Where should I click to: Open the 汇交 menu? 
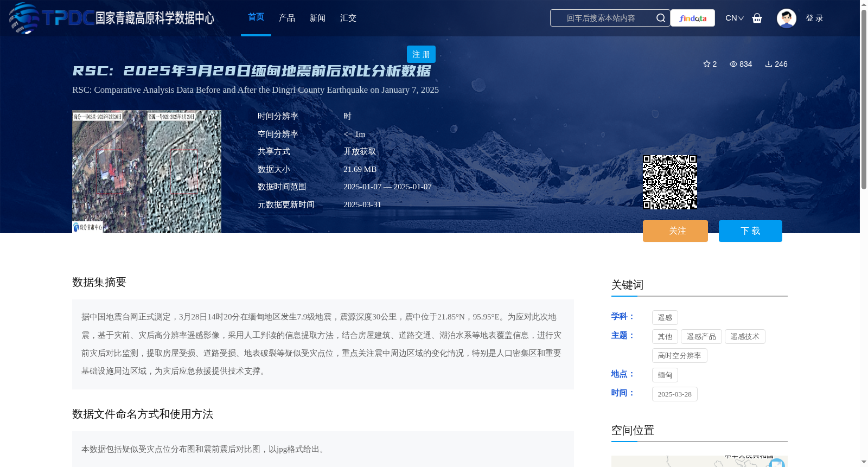[348, 18]
